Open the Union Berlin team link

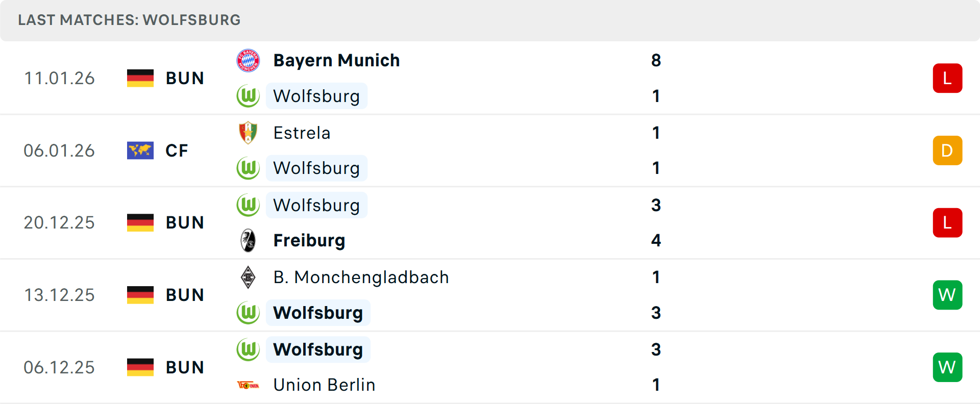pos(324,385)
